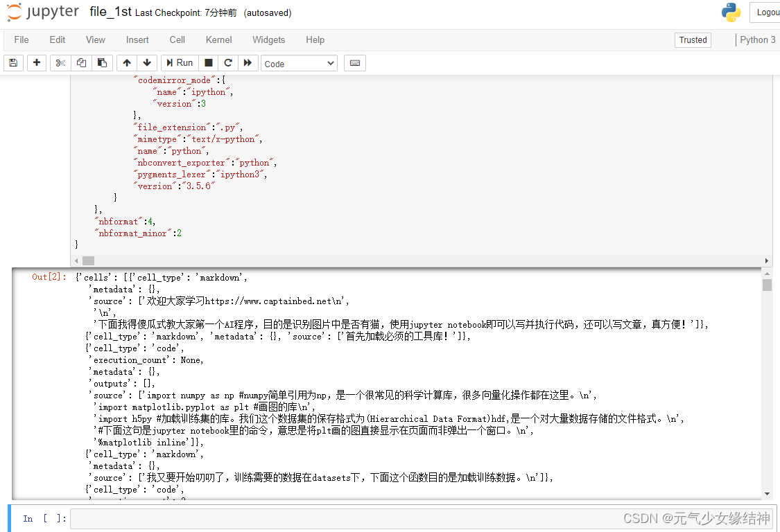780x532 pixels.
Task: Click the empty In [ ] input cell
Action: point(422,519)
